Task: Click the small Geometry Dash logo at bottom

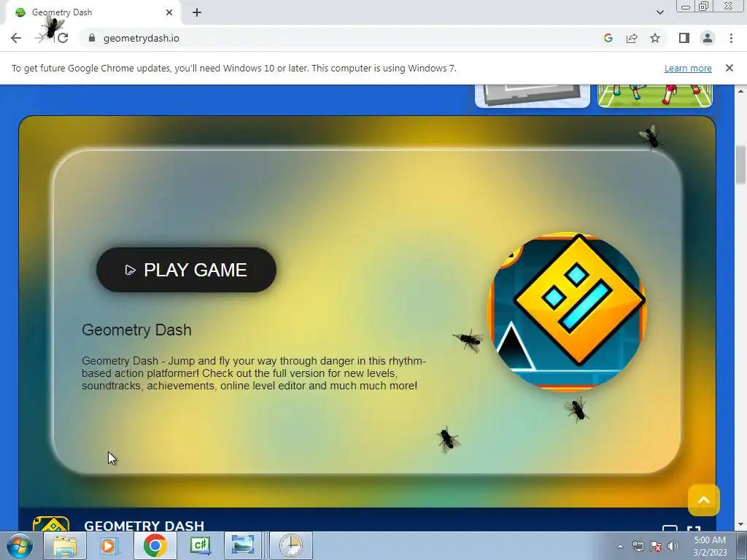Action: point(51,523)
